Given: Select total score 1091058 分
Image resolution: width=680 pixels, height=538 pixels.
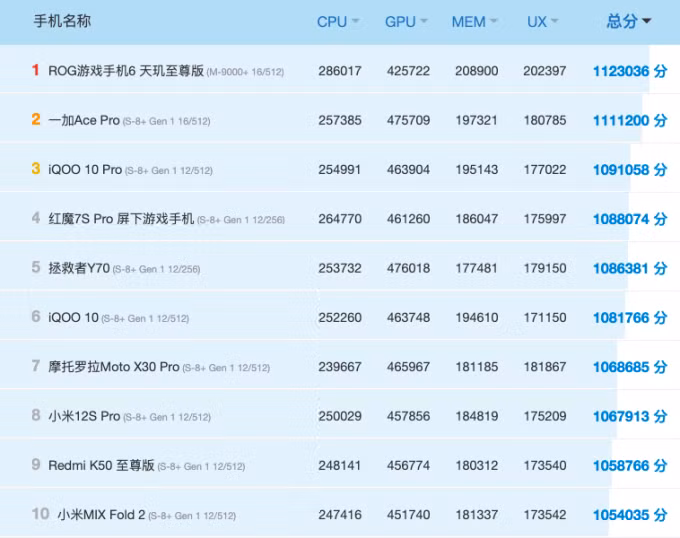Looking at the screenshot, I should (x=630, y=170).
